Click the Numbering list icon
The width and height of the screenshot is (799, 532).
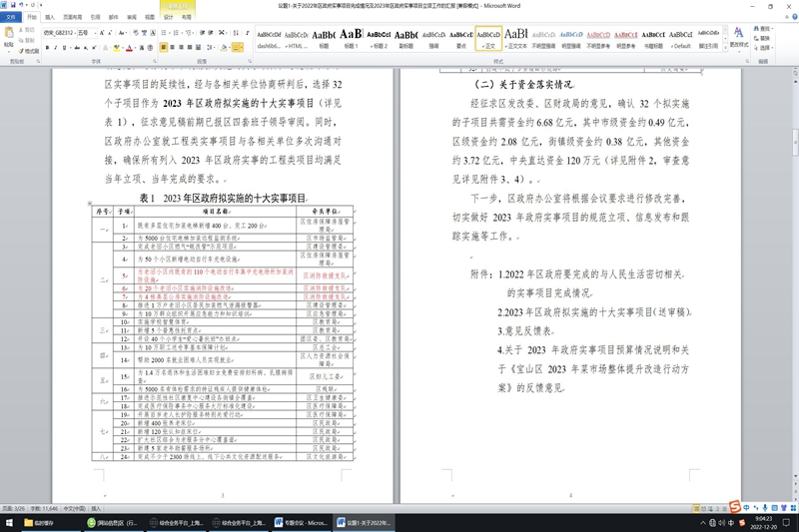177,33
